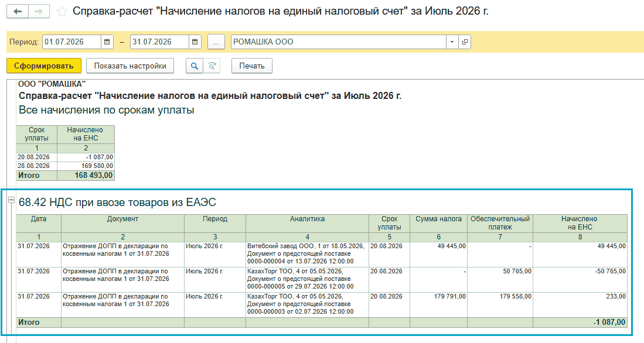644x343 pixels.
Task: Open period selection with the ellipsis button
Action: (216, 42)
